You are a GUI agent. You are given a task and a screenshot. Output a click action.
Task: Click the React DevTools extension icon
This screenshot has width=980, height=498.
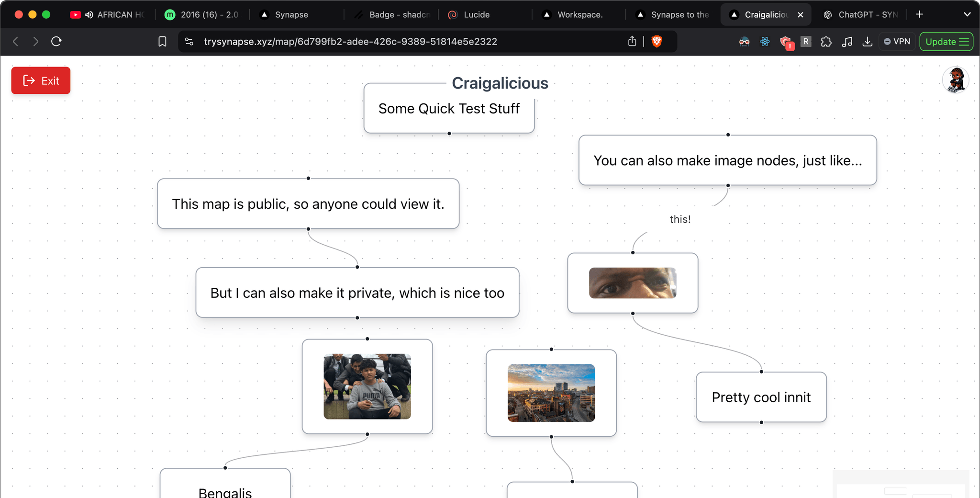[x=765, y=42]
